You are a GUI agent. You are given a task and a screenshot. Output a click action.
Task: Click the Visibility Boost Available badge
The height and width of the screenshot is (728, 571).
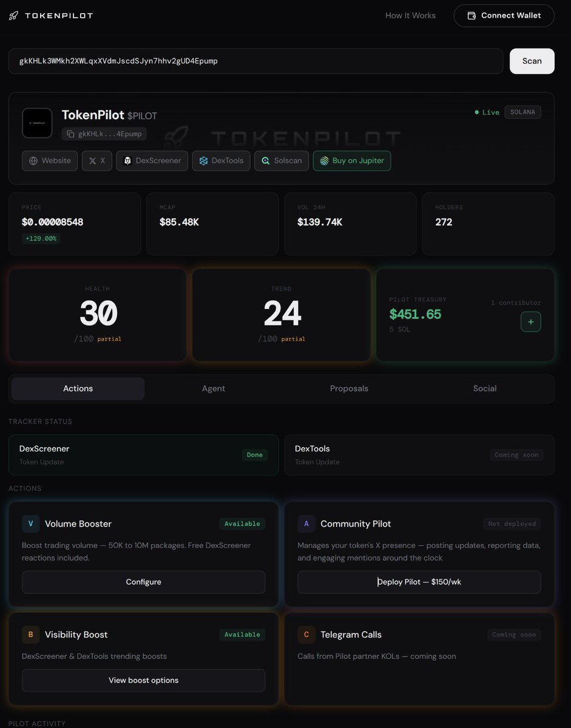(x=242, y=635)
